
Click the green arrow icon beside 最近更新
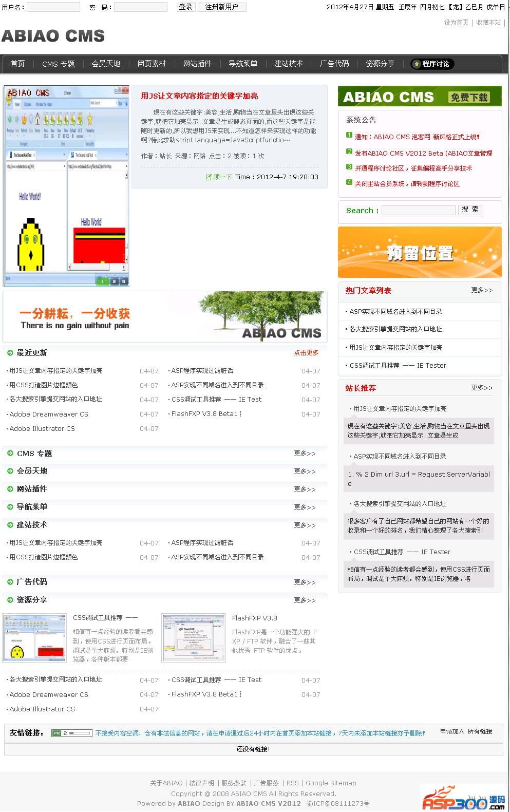10,352
